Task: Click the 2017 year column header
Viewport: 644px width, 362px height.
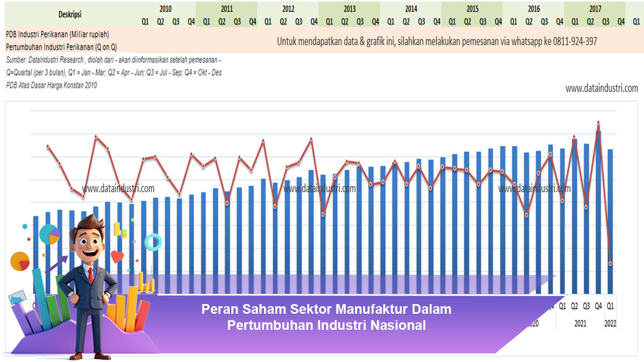Action: tap(595, 9)
